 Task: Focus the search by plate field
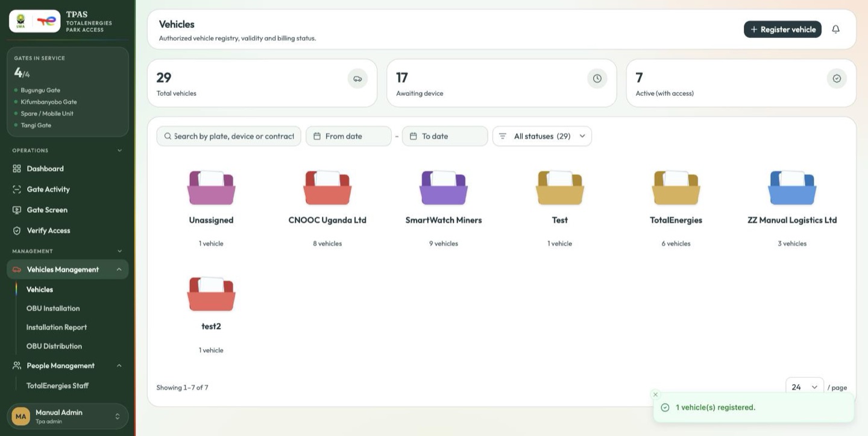point(229,136)
